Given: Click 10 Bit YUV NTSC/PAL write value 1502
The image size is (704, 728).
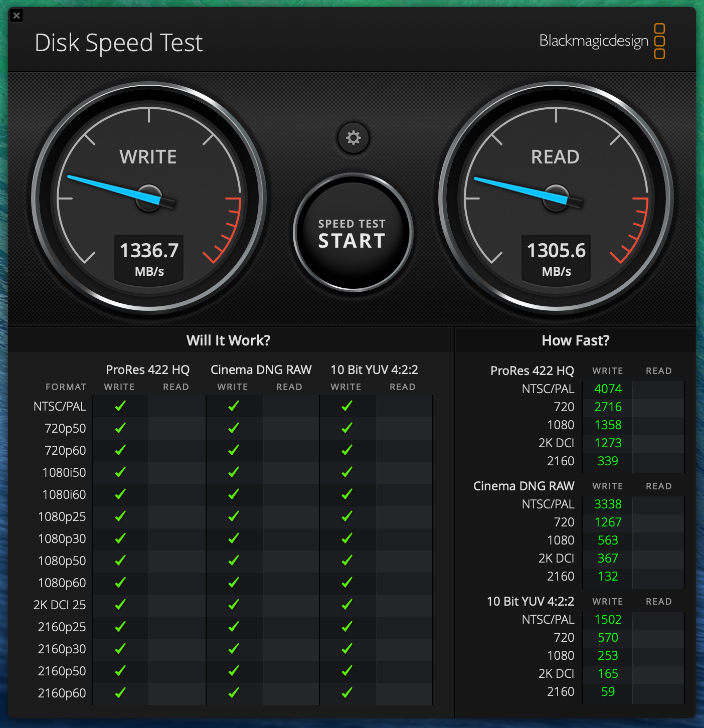Looking at the screenshot, I should 608,619.
